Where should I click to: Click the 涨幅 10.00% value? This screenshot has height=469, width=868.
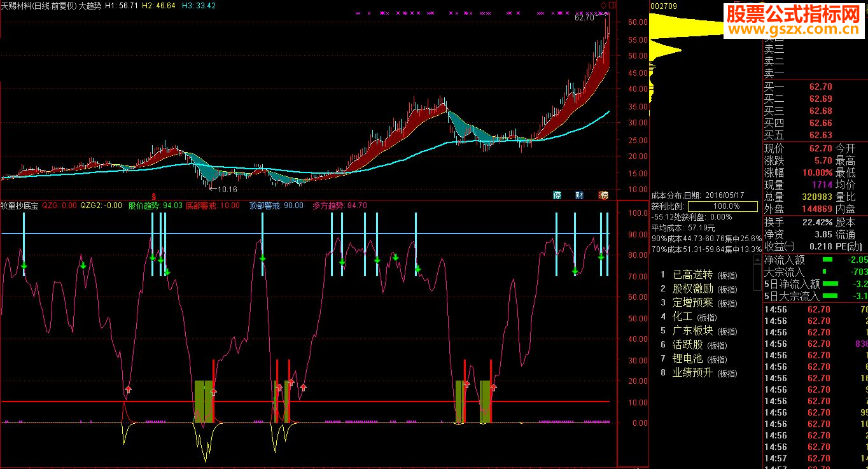[x=817, y=172]
